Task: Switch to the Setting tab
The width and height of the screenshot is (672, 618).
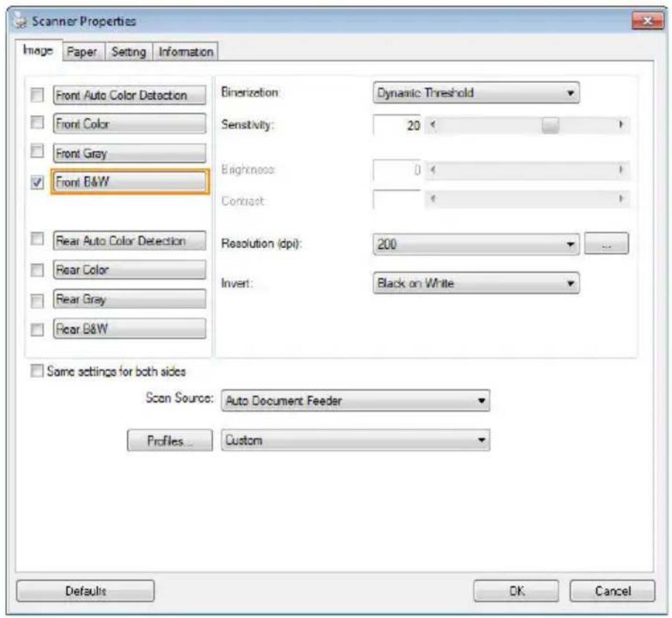Action: tap(129, 52)
